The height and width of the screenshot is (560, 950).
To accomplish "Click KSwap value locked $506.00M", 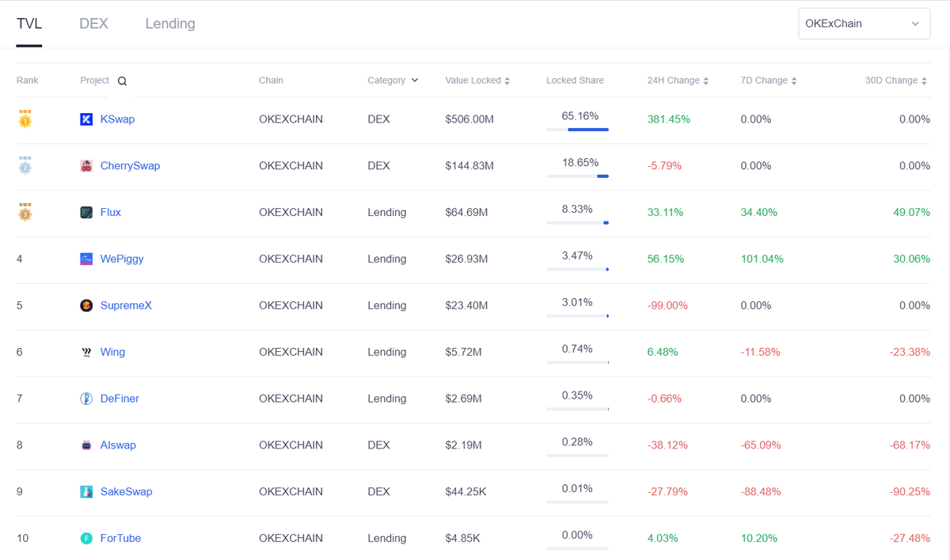I will (x=469, y=119).
